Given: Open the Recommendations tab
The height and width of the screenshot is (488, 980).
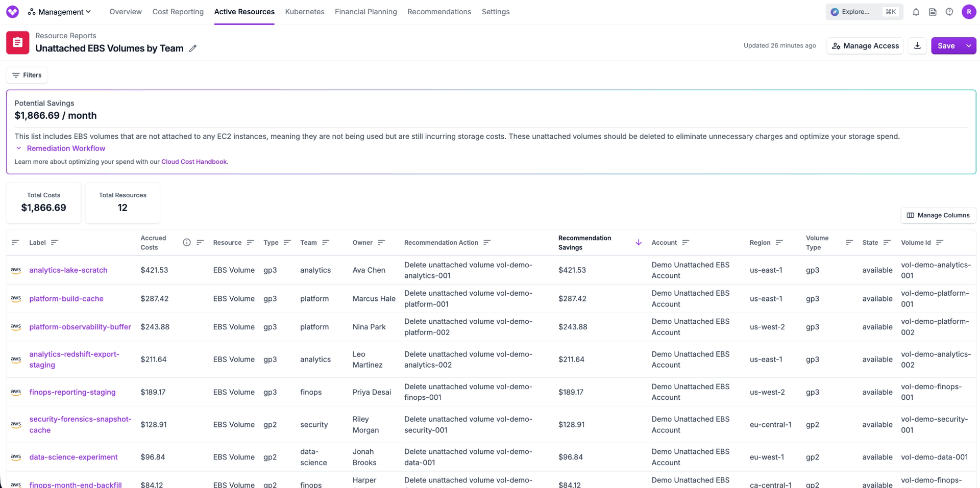Looking at the screenshot, I should (x=439, y=12).
